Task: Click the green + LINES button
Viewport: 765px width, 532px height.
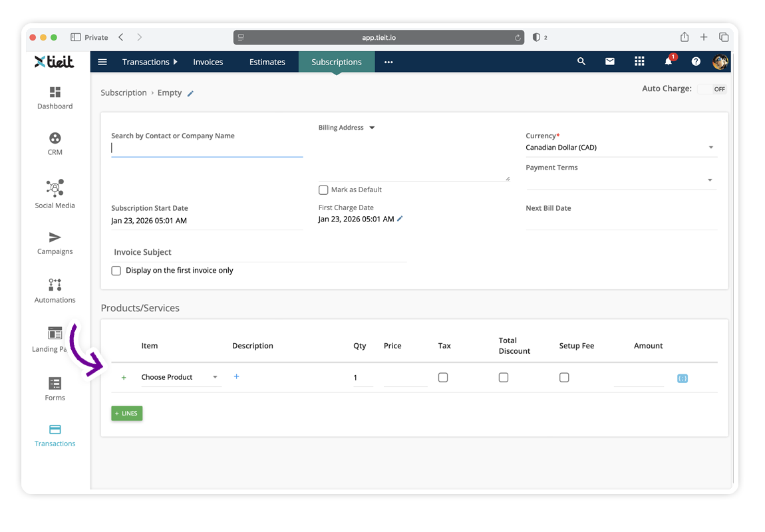Action: coord(127,414)
